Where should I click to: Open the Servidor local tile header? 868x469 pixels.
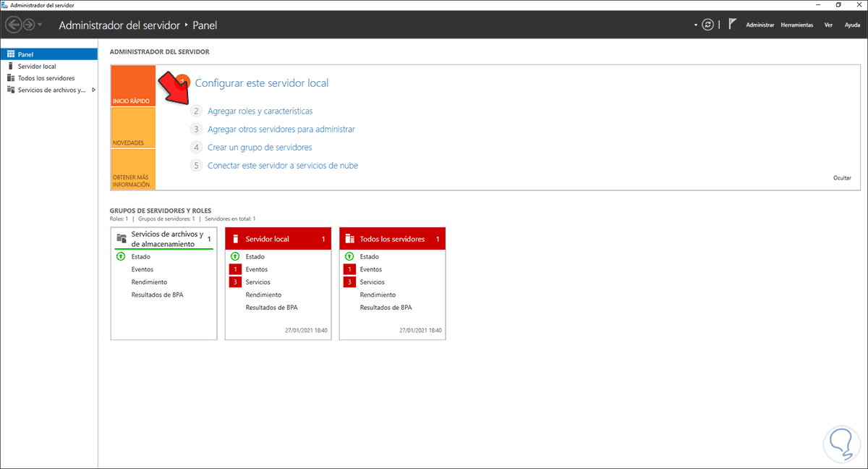(x=278, y=239)
